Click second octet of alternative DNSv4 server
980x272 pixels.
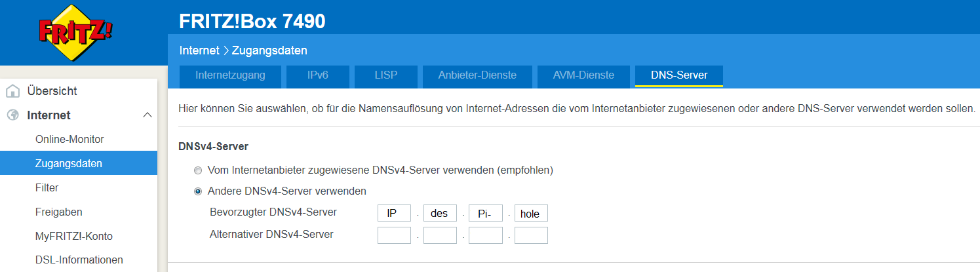point(440,235)
